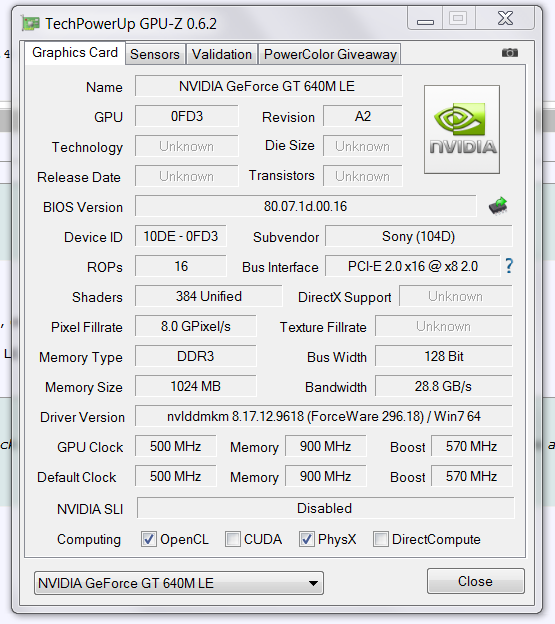Click the Subvendor value Sony (104D)
The width and height of the screenshot is (555, 624).
(419, 236)
